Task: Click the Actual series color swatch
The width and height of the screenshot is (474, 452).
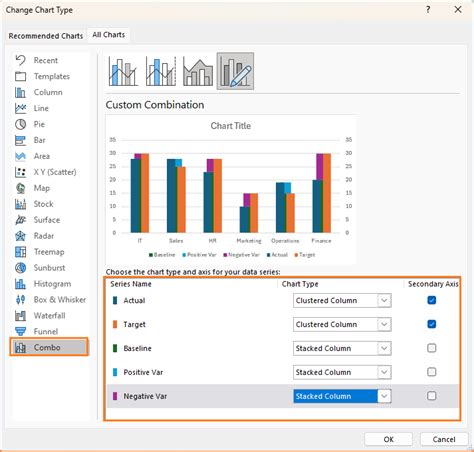Action: [115, 300]
